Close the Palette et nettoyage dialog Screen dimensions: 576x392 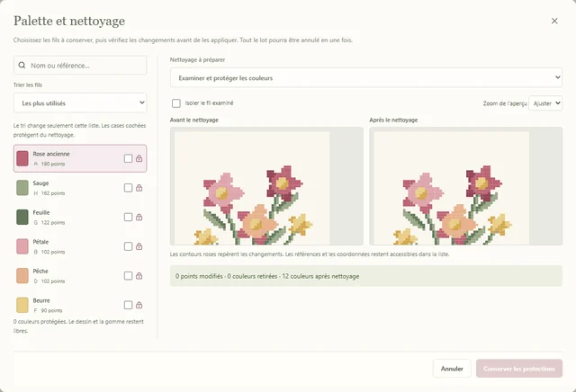(x=554, y=21)
